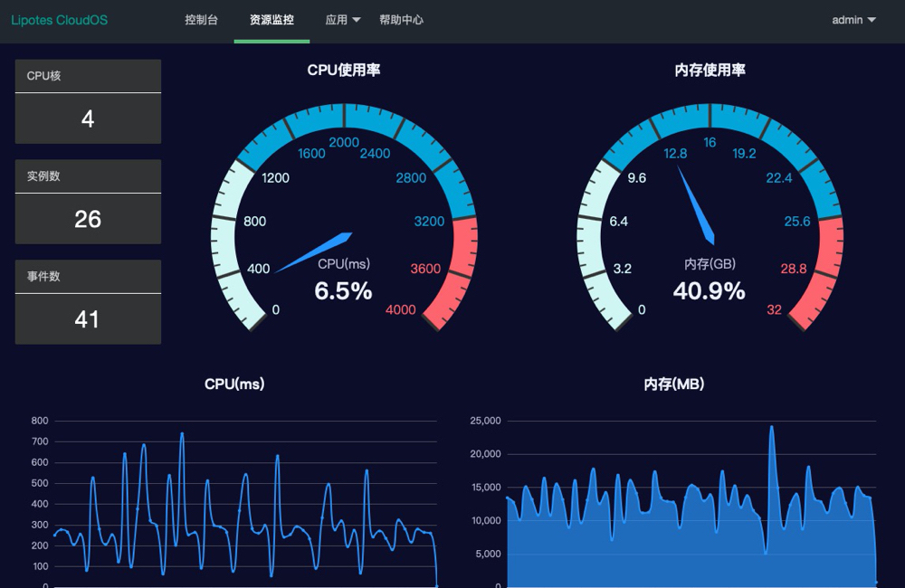Click the 内存(MB) area chart title

(x=674, y=384)
